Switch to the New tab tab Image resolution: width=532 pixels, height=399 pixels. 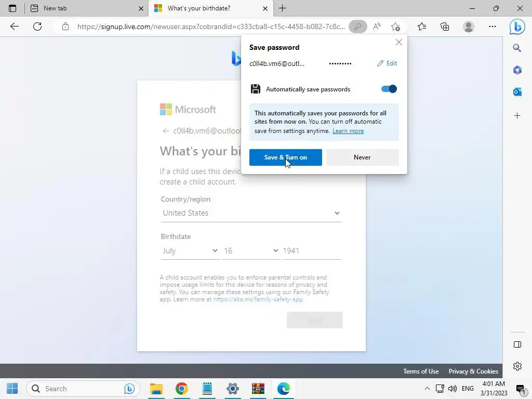point(87,8)
